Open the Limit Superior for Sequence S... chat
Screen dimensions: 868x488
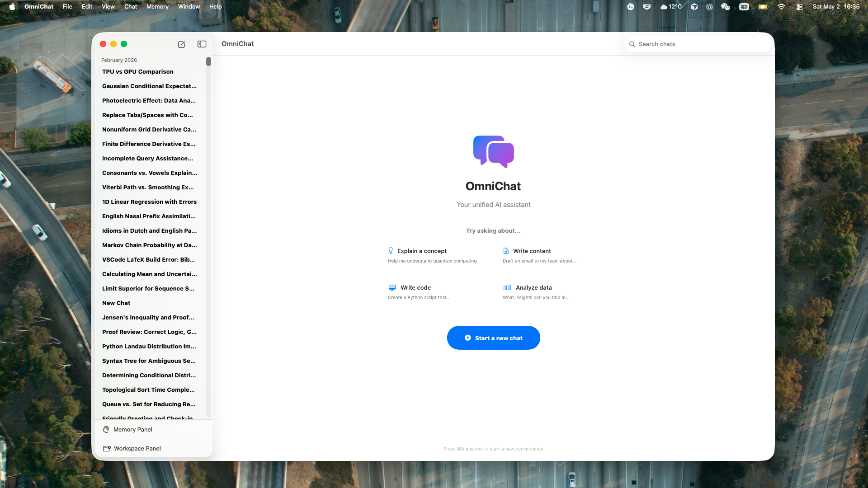(151, 289)
